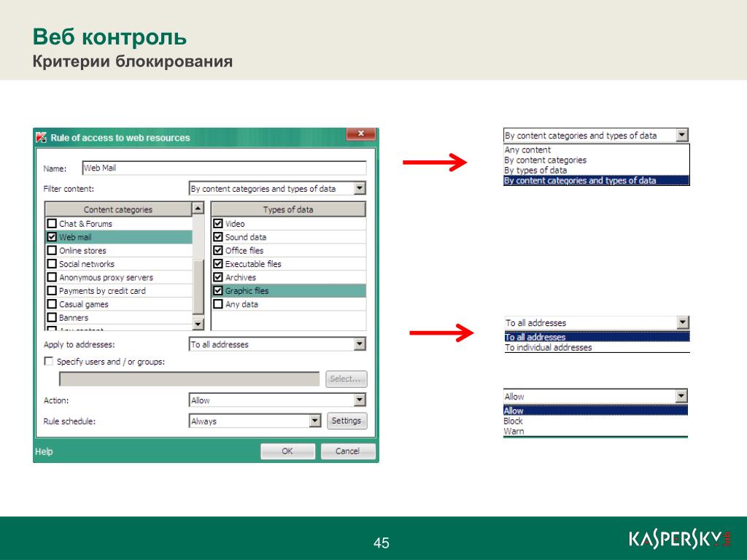Screen dimensions: 747x560
Task: Click the categories list scroll down arrow
Action: tap(198, 324)
